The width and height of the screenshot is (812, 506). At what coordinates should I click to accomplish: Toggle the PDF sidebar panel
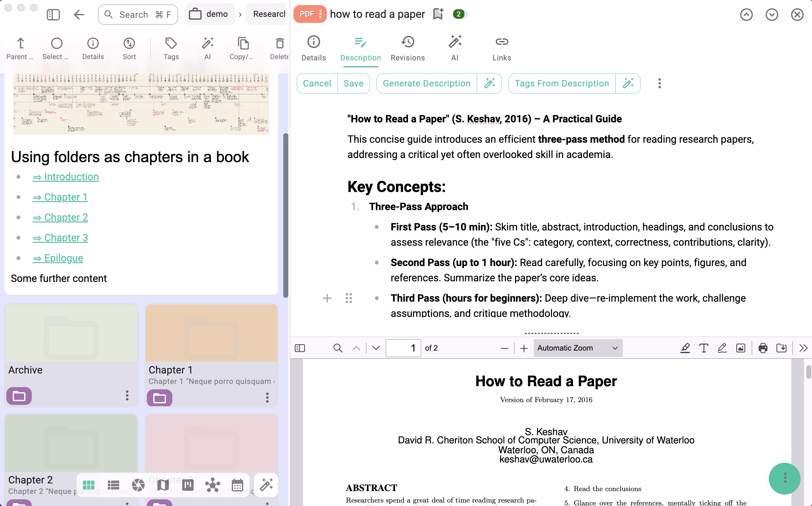click(299, 348)
